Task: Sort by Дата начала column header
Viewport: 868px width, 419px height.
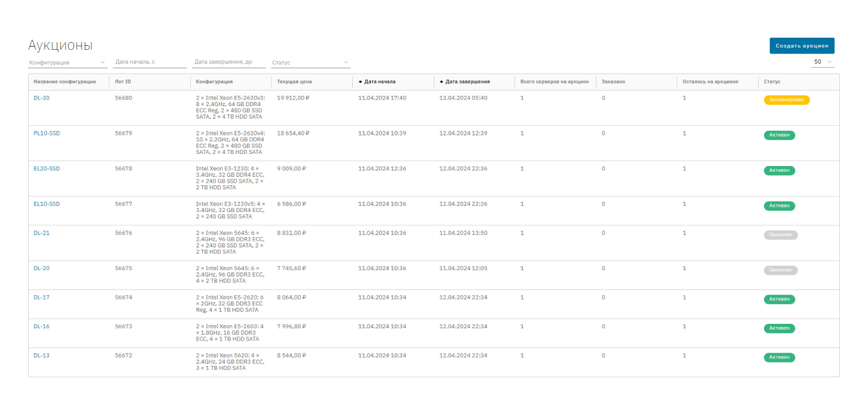Action: tap(379, 82)
